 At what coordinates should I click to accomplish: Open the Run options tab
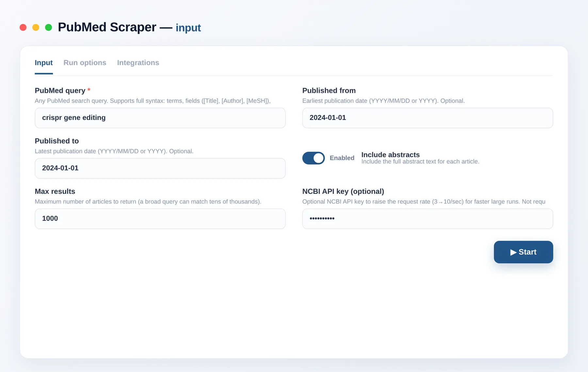click(x=85, y=63)
